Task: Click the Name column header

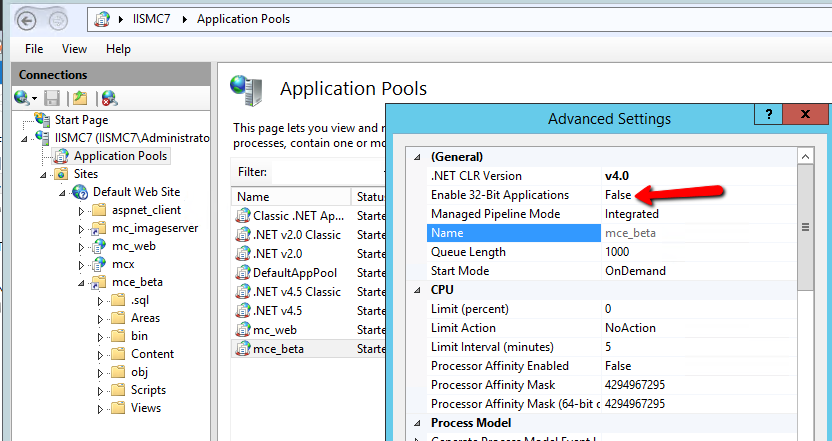Action: point(291,197)
